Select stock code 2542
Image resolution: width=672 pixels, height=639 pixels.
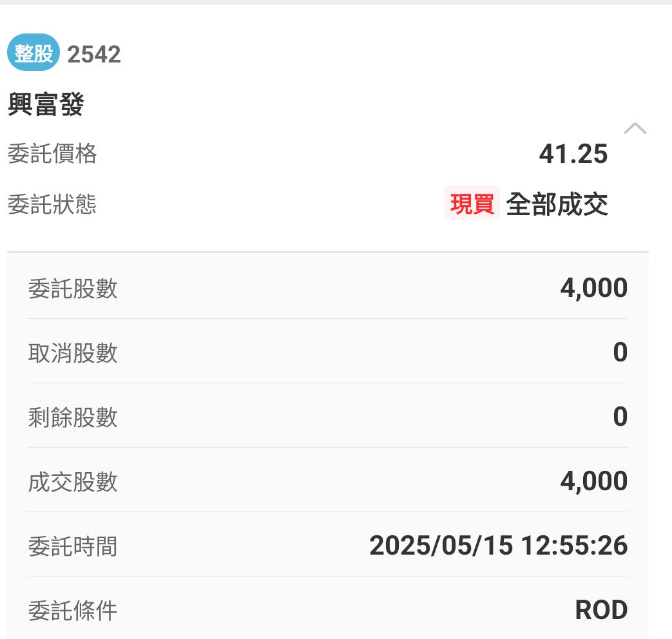(94, 54)
